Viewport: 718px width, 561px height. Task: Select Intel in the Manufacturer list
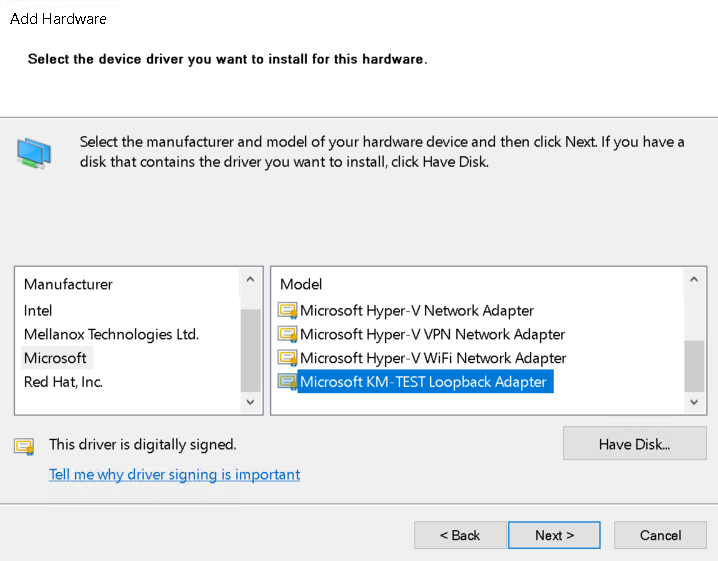tap(38, 311)
